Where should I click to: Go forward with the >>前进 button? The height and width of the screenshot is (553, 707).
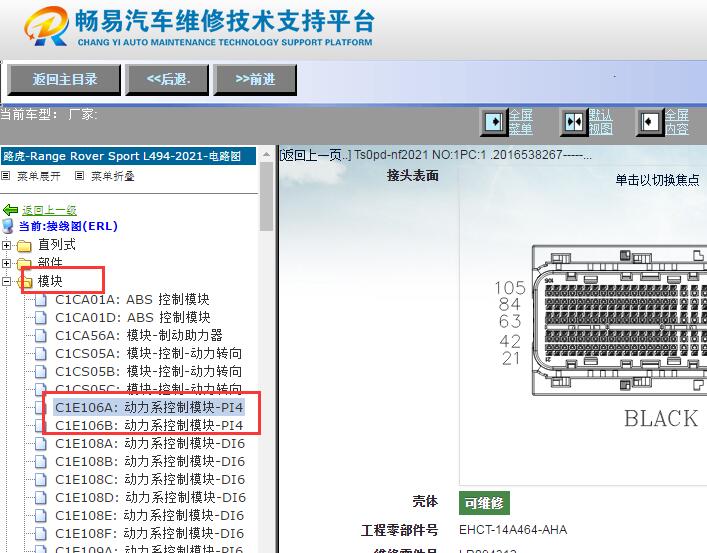[255, 80]
